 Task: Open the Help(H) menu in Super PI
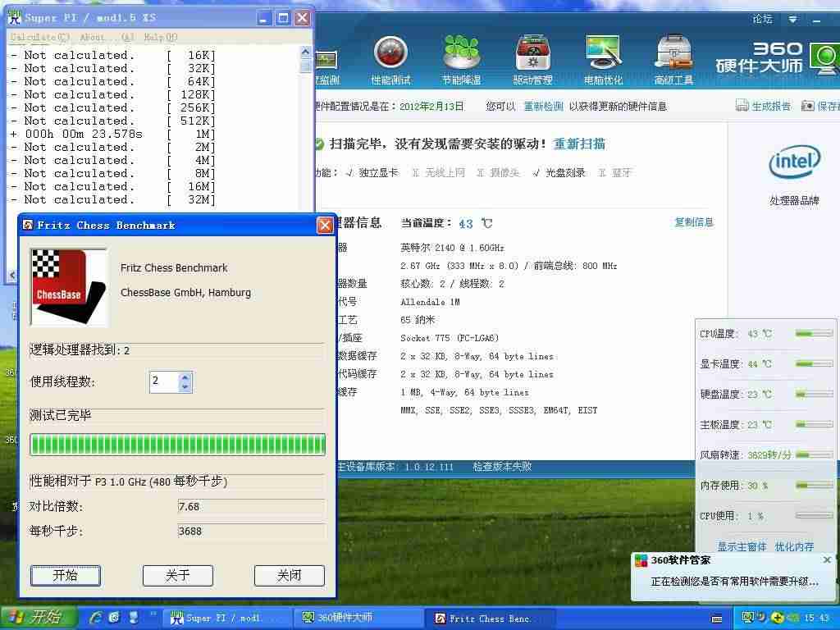coord(161,37)
